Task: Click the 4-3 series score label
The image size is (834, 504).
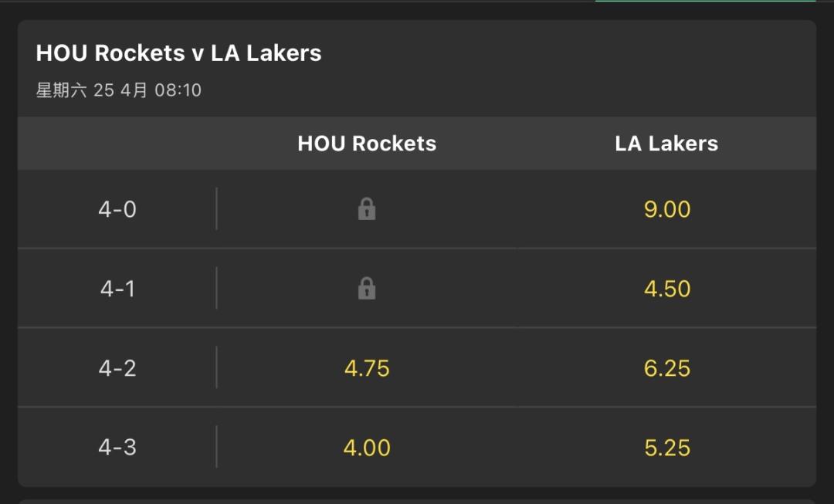Action: pos(117,448)
